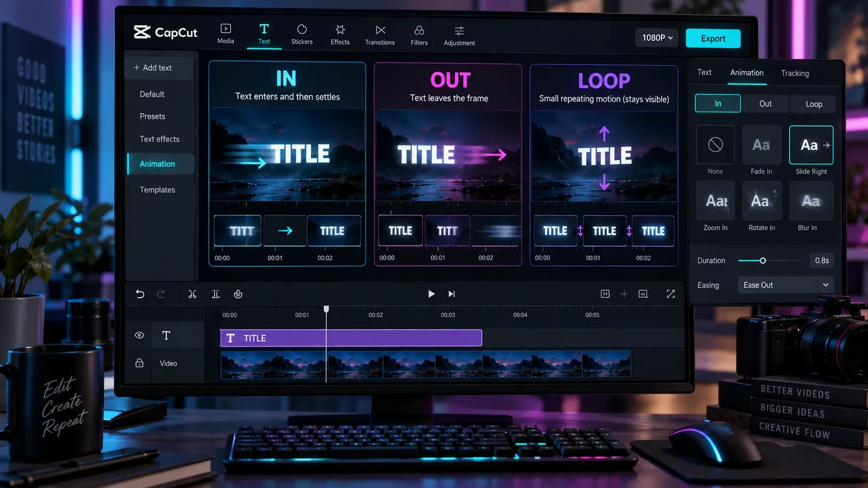This screenshot has width=868, height=488.
Task: Click the zoom-out frame icon right of plus
Action: pos(643,294)
